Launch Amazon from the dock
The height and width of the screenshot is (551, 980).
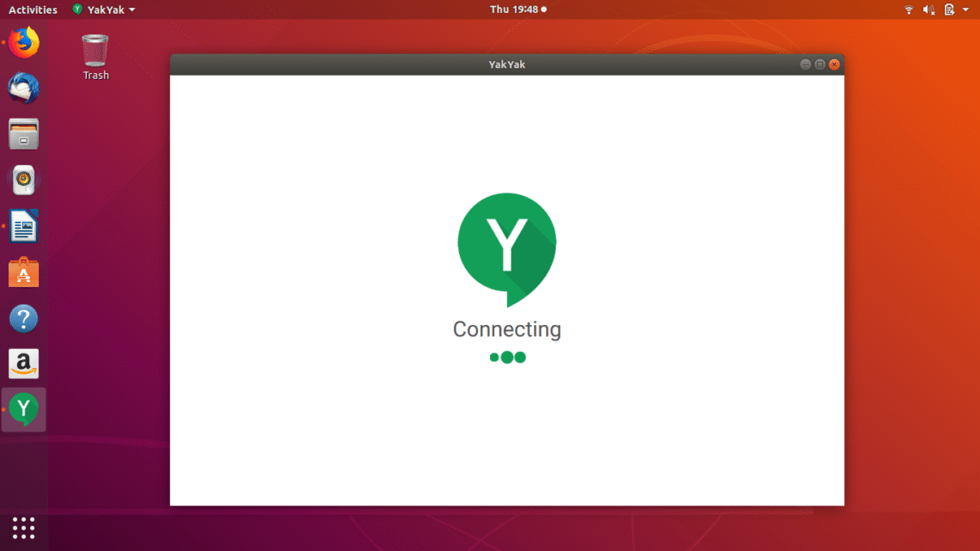coord(24,364)
